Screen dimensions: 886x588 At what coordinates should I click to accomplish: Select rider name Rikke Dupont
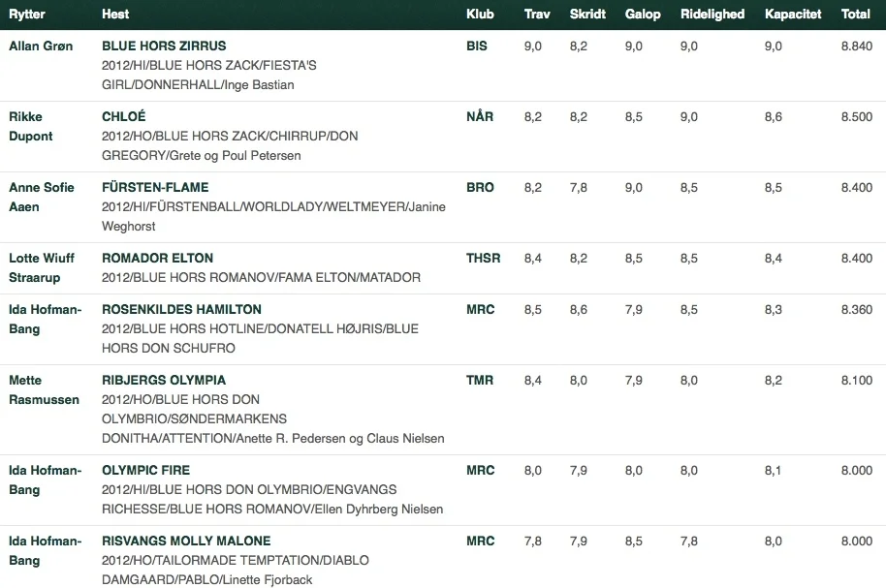point(31,127)
